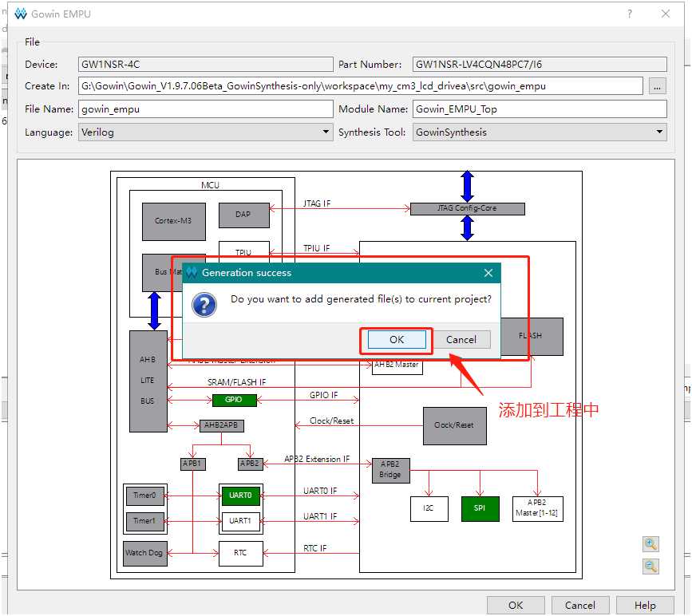
Task: Select the AHB2 Master block
Action: tap(397, 368)
